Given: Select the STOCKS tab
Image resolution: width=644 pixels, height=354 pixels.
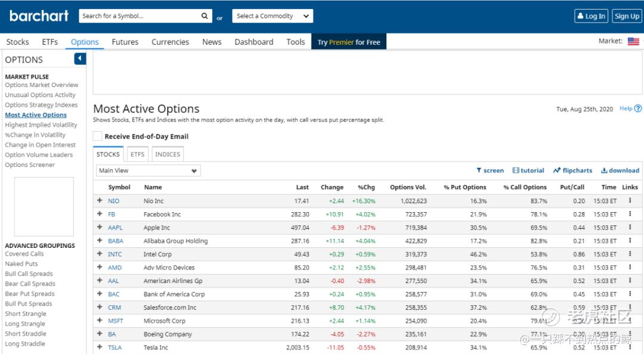Looking at the screenshot, I should pyautogui.click(x=108, y=154).
